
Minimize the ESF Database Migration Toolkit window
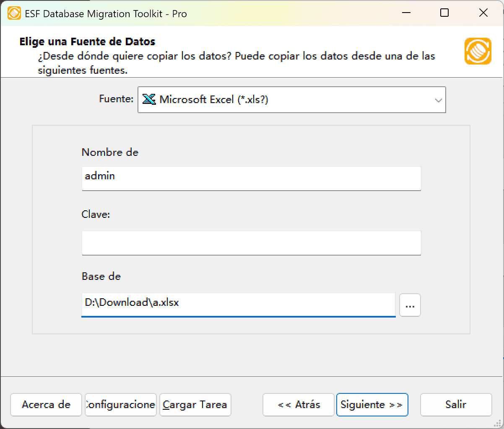click(x=405, y=13)
